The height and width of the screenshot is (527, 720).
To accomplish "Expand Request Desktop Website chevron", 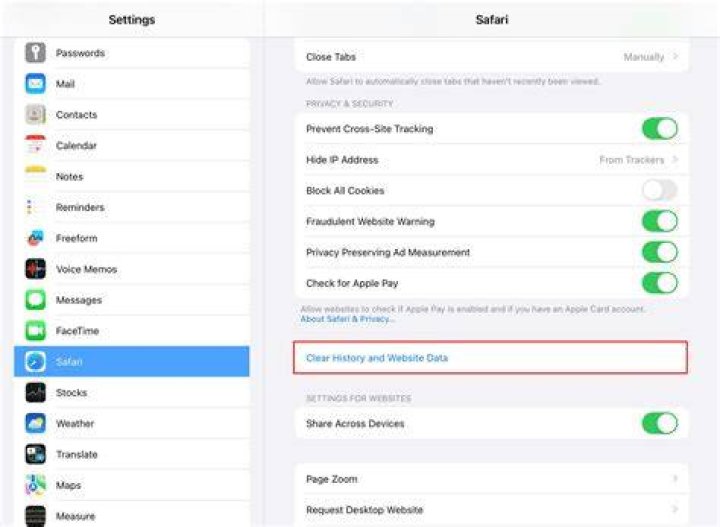I will (675, 509).
